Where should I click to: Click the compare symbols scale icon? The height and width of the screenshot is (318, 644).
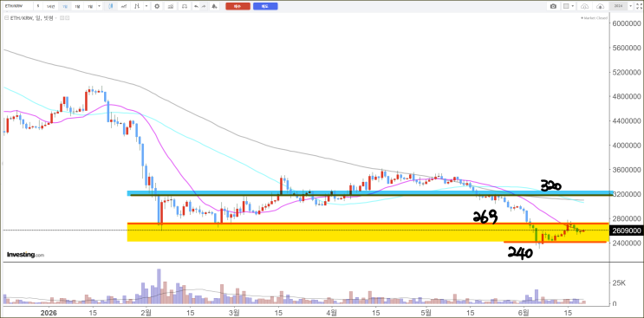pyautogui.click(x=185, y=6)
